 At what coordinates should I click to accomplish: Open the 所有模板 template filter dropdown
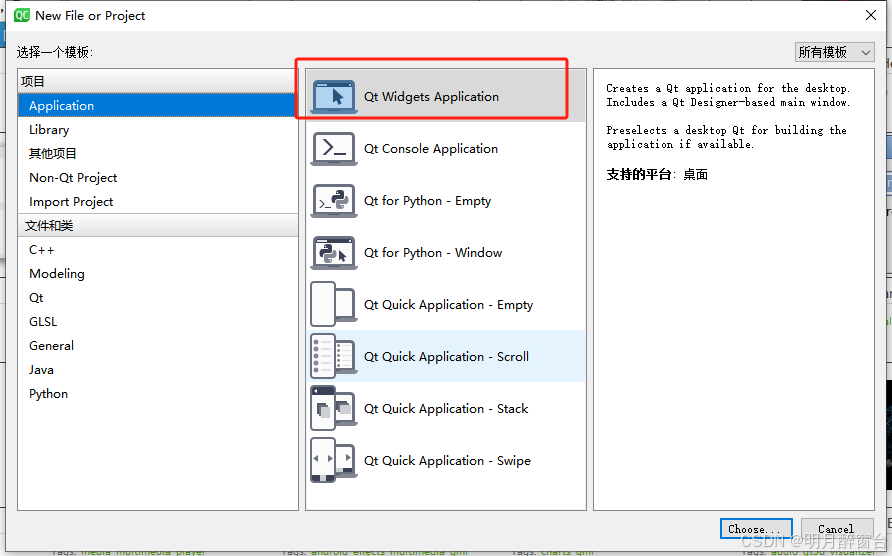click(x=834, y=52)
